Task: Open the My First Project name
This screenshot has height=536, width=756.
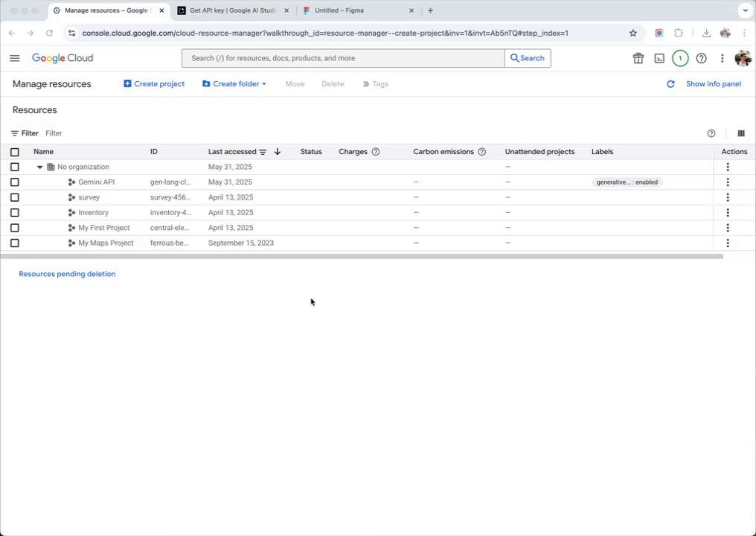Action: [x=103, y=228]
